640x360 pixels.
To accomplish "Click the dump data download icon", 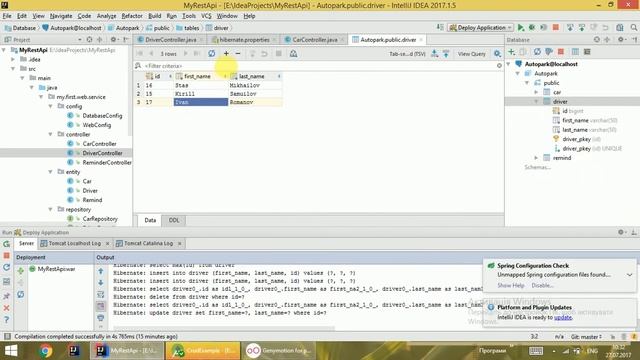I will (x=434, y=53).
